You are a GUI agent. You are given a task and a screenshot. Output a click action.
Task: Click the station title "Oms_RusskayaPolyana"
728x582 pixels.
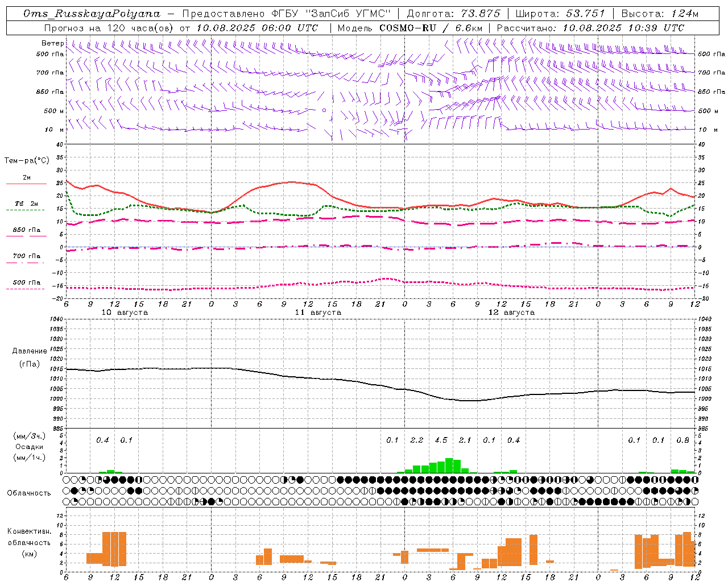(92, 14)
